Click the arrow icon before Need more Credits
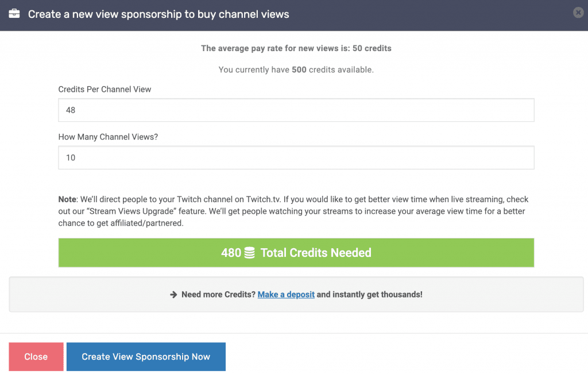Image resolution: width=588 pixels, height=374 pixels. [x=173, y=295]
